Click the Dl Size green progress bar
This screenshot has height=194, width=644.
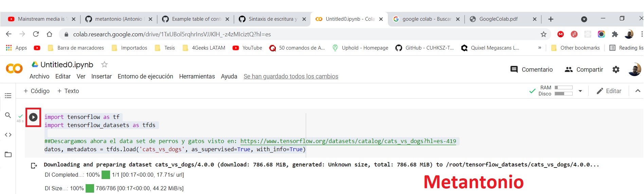coord(90,188)
